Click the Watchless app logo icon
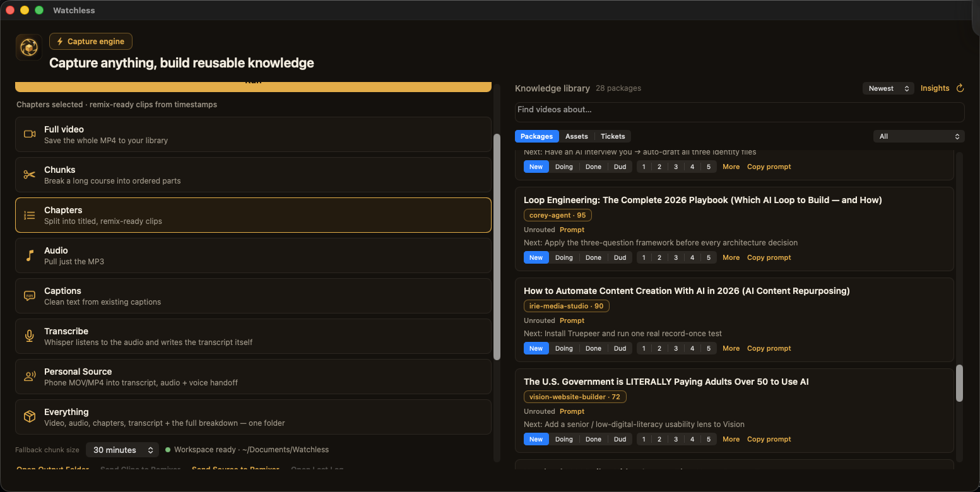Viewport: 980px width, 492px height. pos(29,47)
